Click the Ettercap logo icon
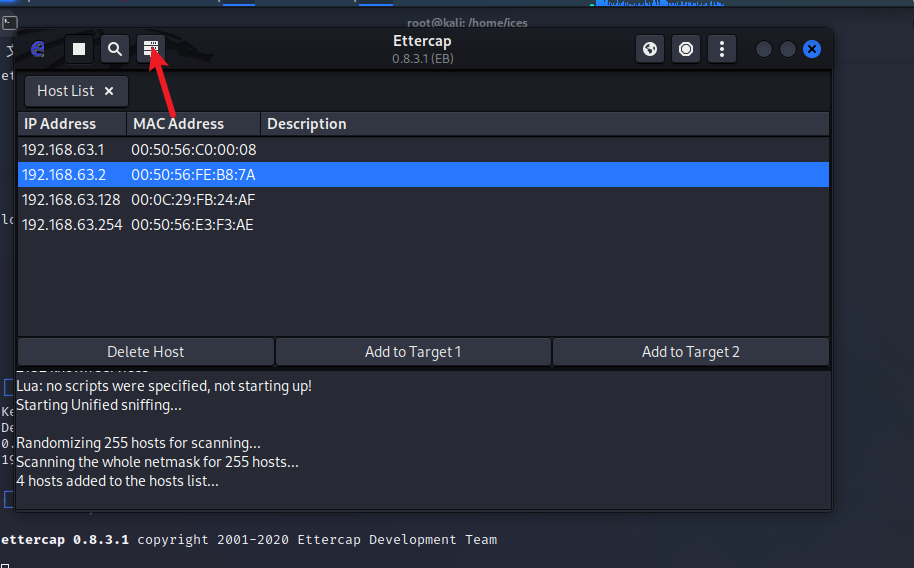This screenshot has width=914, height=568. click(x=38, y=49)
